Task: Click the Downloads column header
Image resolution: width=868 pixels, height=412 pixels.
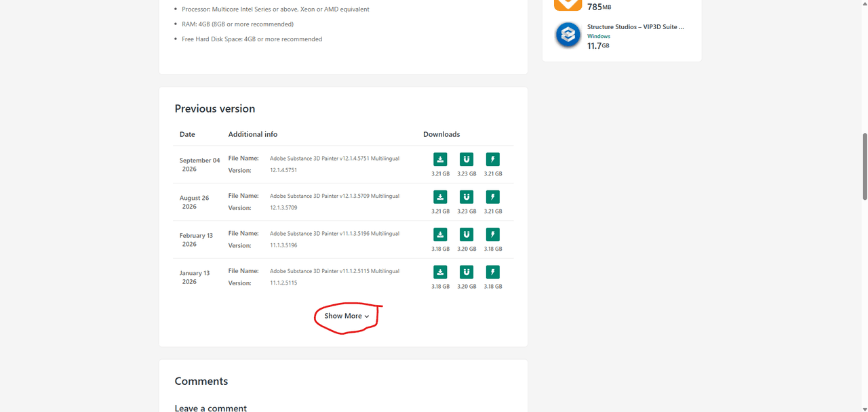Action: [441, 134]
